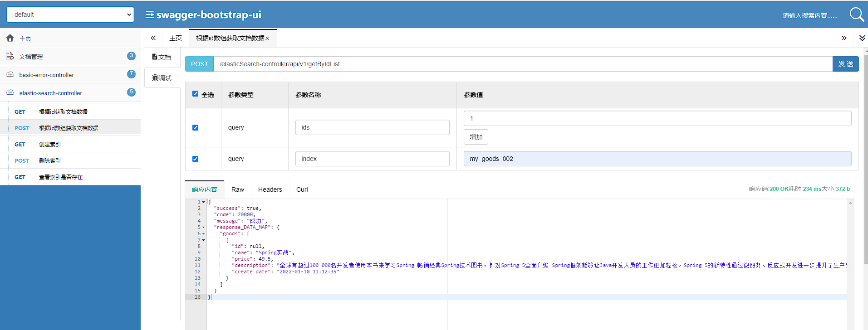
Task: Expand 文档管理 sidebar section
Action: click(70, 56)
